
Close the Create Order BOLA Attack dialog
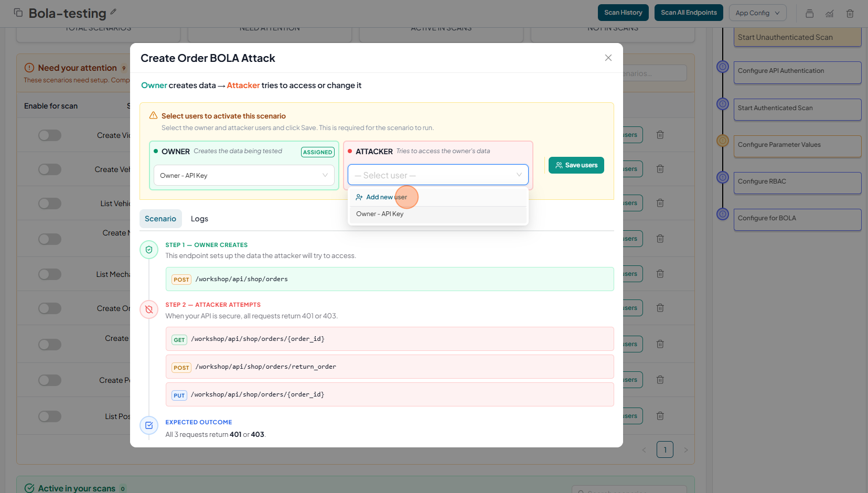(x=608, y=58)
